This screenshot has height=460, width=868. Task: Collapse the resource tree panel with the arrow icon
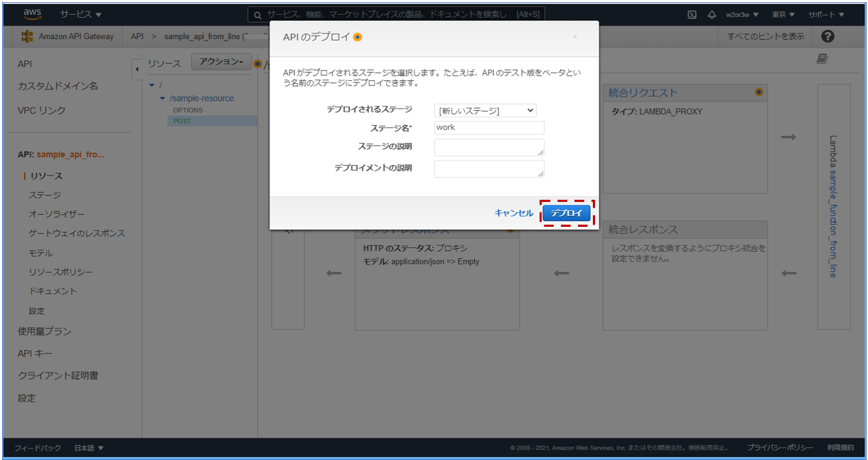pyautogui.click(x=137, y=69)
